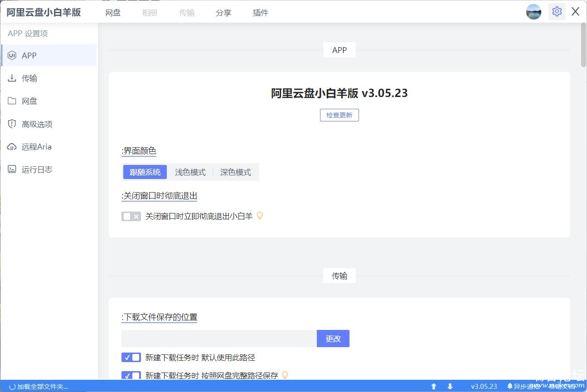This screenshot has width=587, height=392.
Task: Click the 下载文件保存的位置 heading
Action: pyautogui.click(x=160, y=317)
